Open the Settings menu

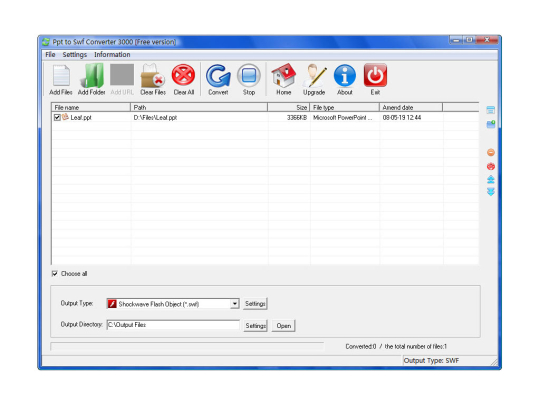[75, 55]
